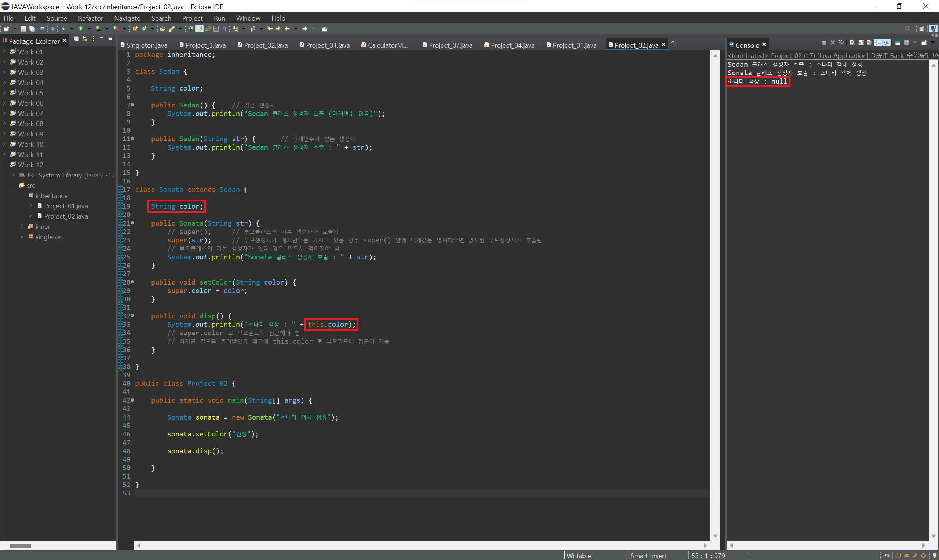The image size is (939, 560).
Task: Click the Debug bug icon
Action: pyautogui.click(x=63, y=29)
